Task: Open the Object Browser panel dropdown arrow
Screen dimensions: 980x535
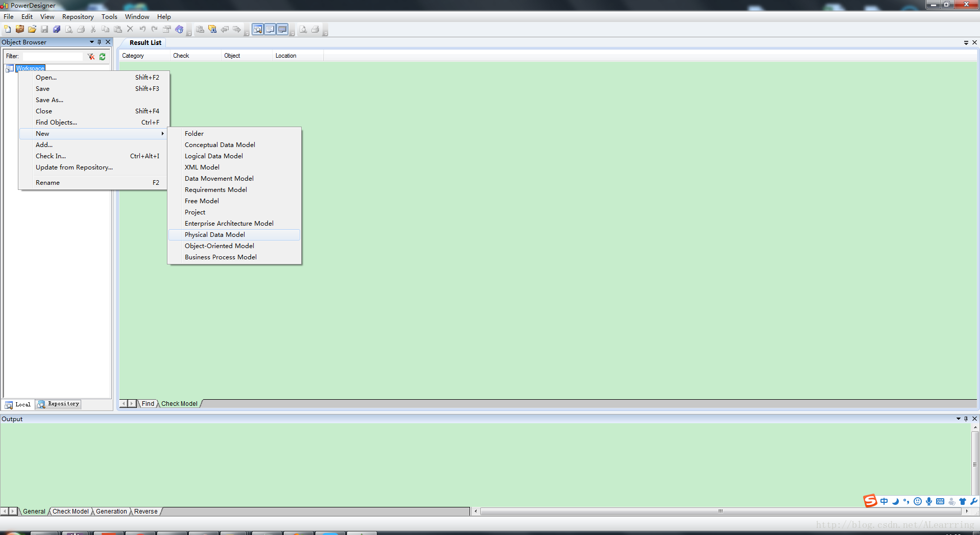Action: tap(92, 42)
